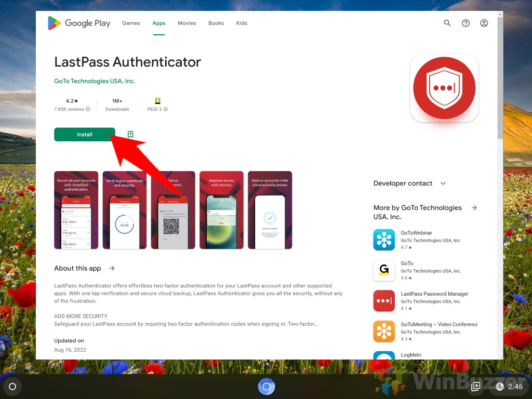This screenshot has height=399, width=532.
Task: Click the 'ADD MORE SECURITY' description heading
Action: tap(81, 316)
